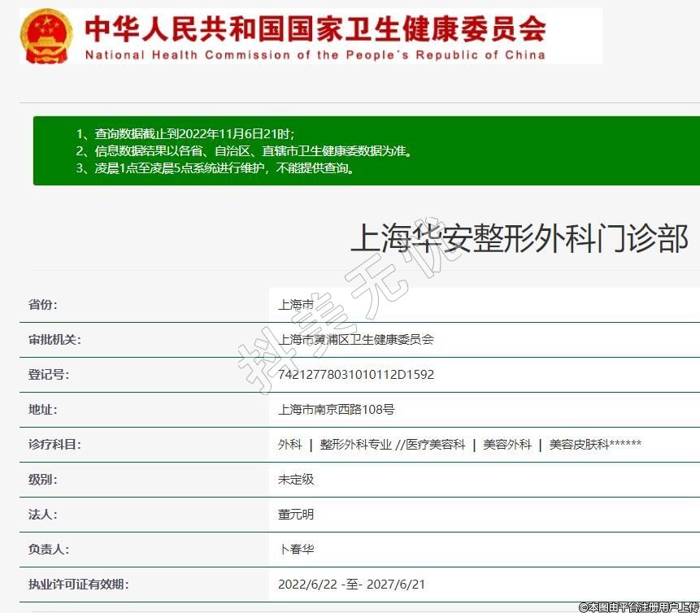
Task: Click the 美容皮肤科 entry in 诊疗科目
Action: click(x=579, y=445)
